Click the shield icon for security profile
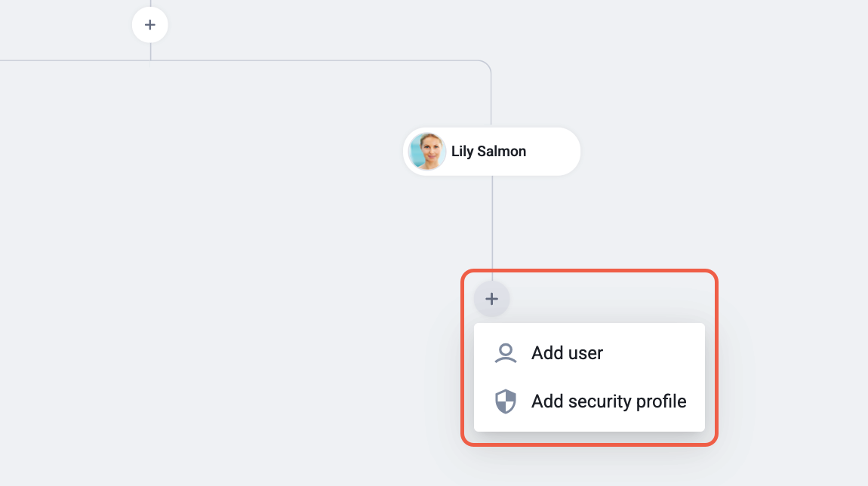Viewport: 868px width, 486px height. point(506,401)
